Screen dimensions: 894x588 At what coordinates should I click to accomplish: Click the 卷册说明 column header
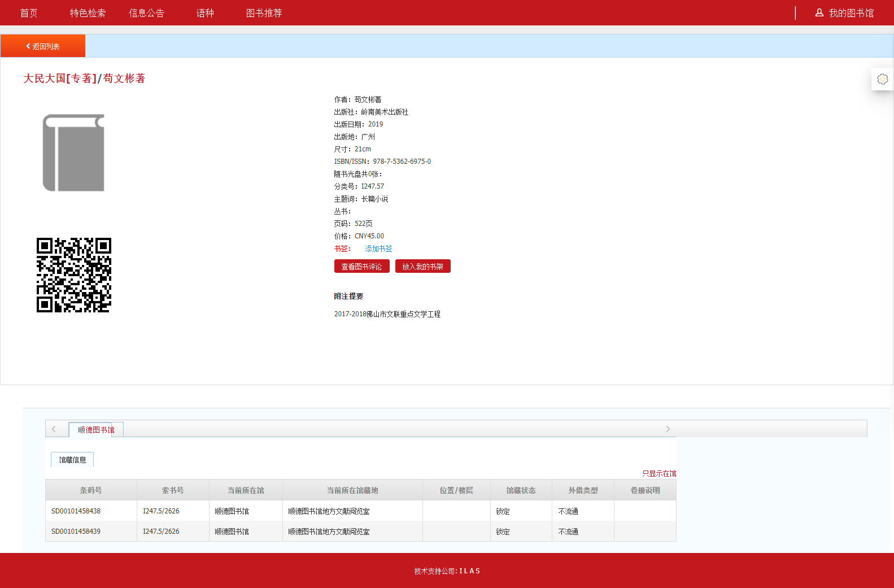click(x=645, y=490)
